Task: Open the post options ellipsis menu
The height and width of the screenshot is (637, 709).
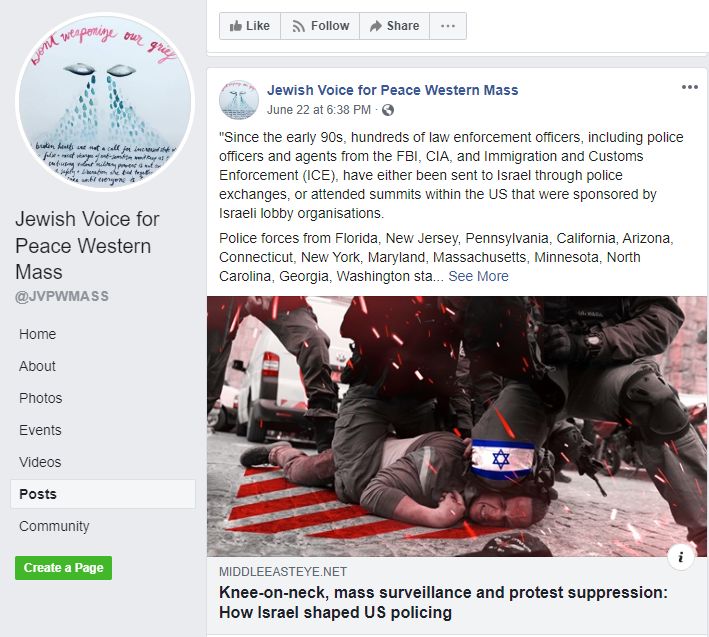Action: 690,87
